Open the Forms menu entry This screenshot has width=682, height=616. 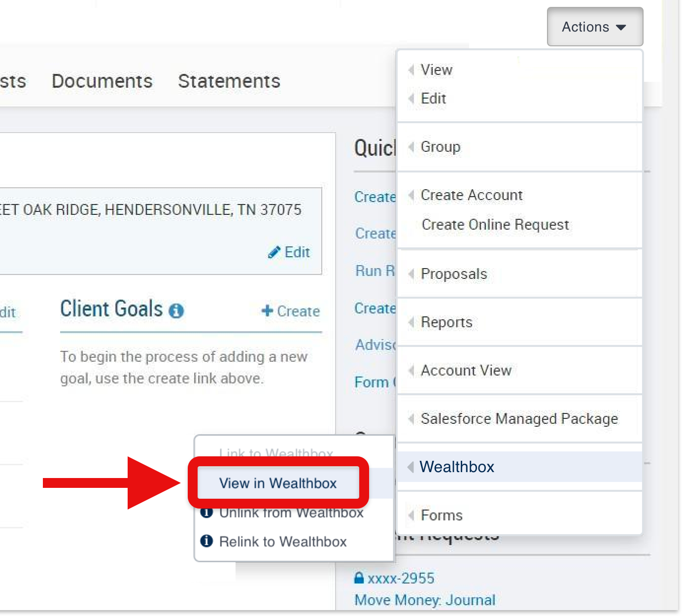click(441, 515)
